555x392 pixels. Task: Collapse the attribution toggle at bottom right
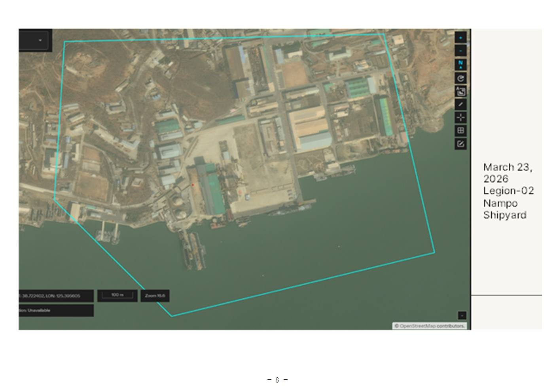point(462,315)
